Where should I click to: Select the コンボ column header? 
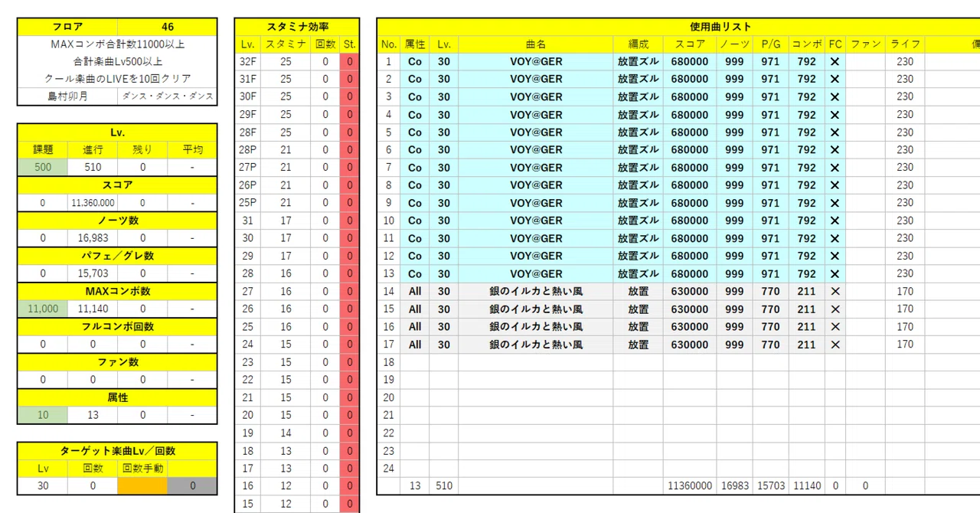click(807, 44)
